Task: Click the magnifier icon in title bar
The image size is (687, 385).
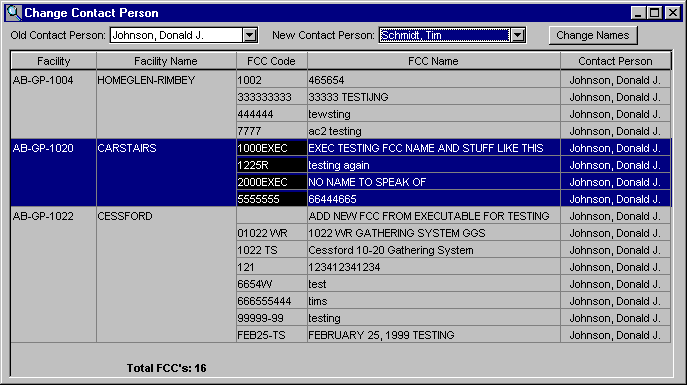Action: coord(14,13)
